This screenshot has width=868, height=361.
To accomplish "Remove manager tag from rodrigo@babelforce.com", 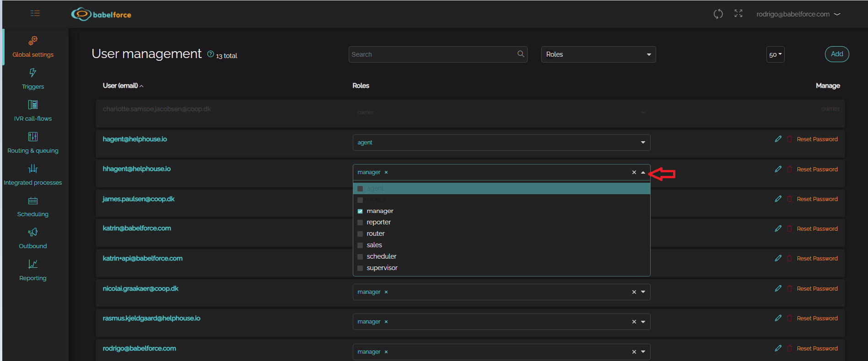I will (x=386, y=352).
